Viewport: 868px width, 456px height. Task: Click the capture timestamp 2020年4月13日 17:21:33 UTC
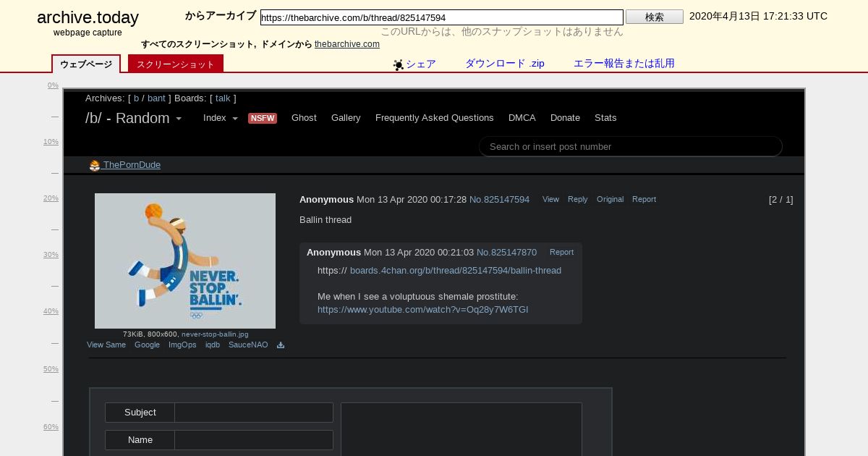pos(758,17)
